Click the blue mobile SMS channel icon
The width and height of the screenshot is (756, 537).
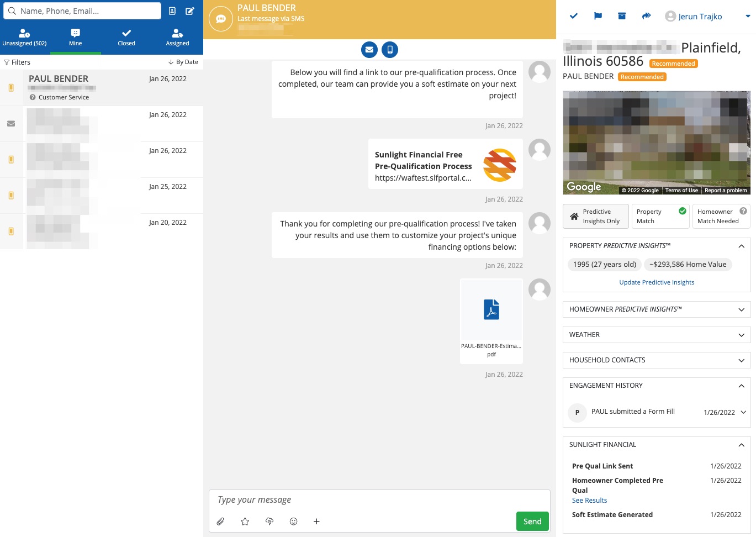point(390,50)
